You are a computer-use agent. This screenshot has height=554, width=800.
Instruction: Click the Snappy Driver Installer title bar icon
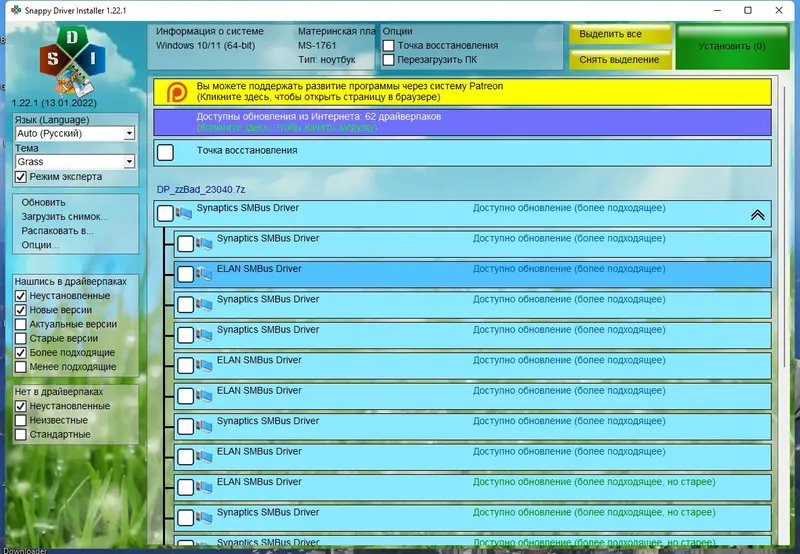[x=16, y=10]
